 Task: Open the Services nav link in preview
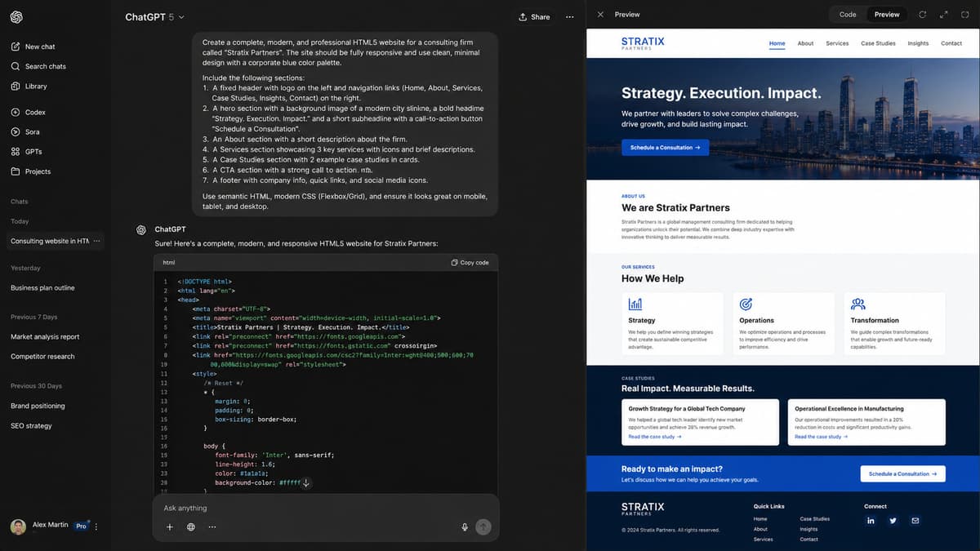tap(837, 43)
